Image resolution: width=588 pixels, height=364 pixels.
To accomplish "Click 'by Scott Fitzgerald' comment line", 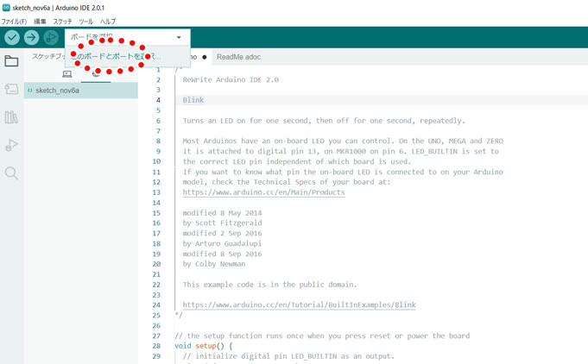I will (223, 223).
